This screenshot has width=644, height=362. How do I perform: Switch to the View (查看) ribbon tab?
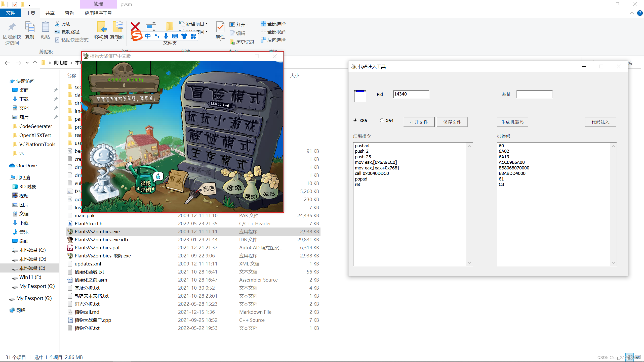(x=69, y=13)
